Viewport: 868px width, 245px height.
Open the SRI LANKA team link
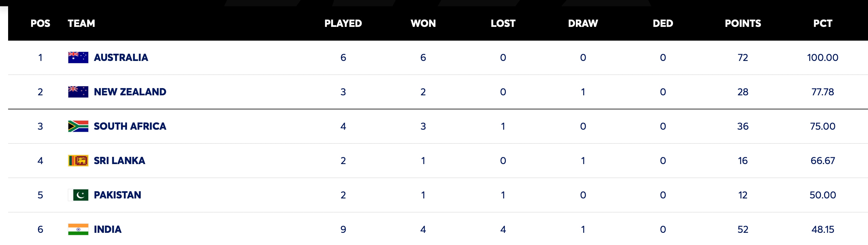click(x=119, y=161)
